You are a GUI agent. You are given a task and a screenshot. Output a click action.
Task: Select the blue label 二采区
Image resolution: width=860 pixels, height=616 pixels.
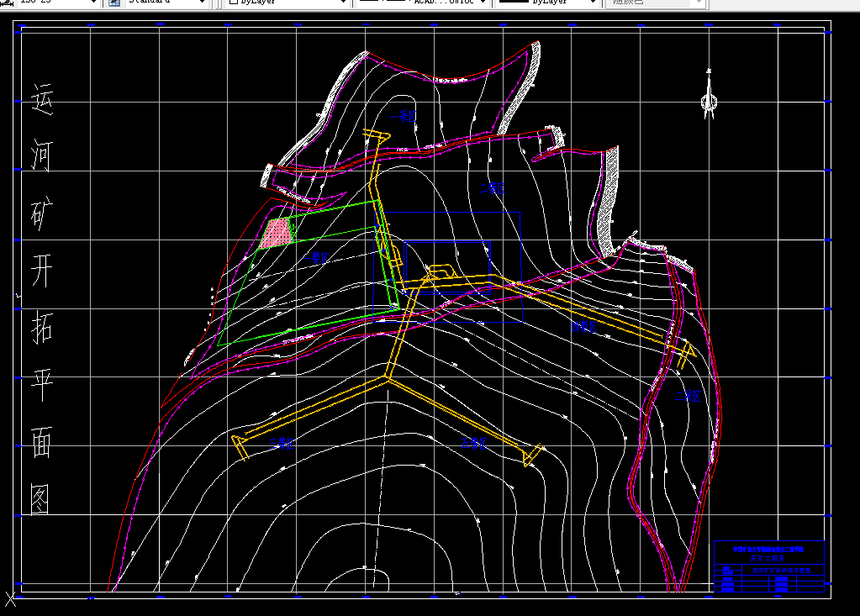688,396
